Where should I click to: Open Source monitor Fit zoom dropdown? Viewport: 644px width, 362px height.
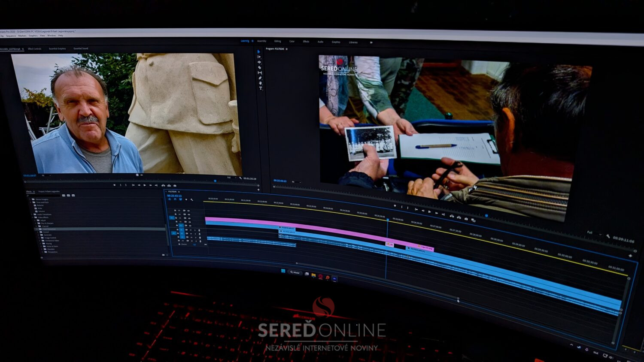pos(46,175)
